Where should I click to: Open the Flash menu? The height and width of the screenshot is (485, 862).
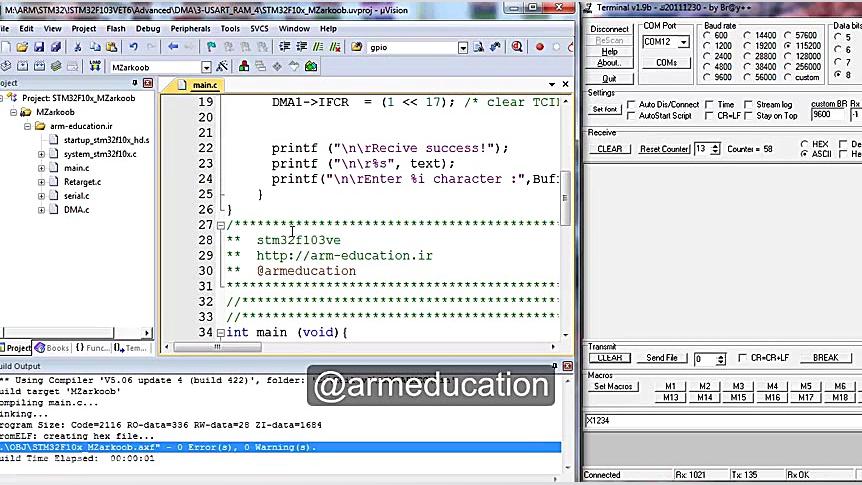tap(115, 29)
